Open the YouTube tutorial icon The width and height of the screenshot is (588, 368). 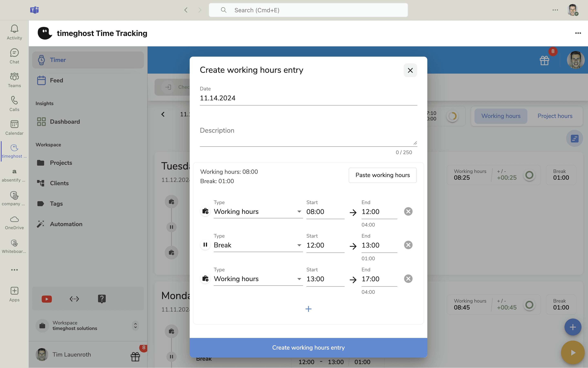47,299
